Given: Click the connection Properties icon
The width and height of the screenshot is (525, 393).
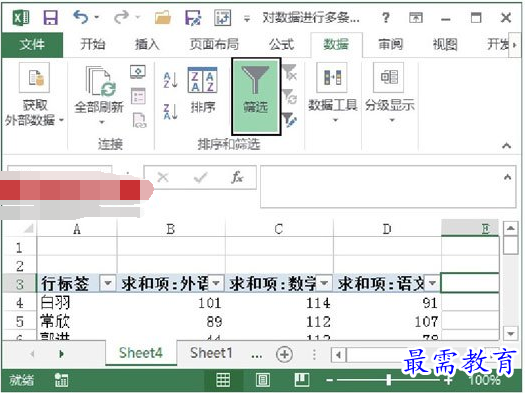Looking at the screenshot, I should [x=138, y=96].
